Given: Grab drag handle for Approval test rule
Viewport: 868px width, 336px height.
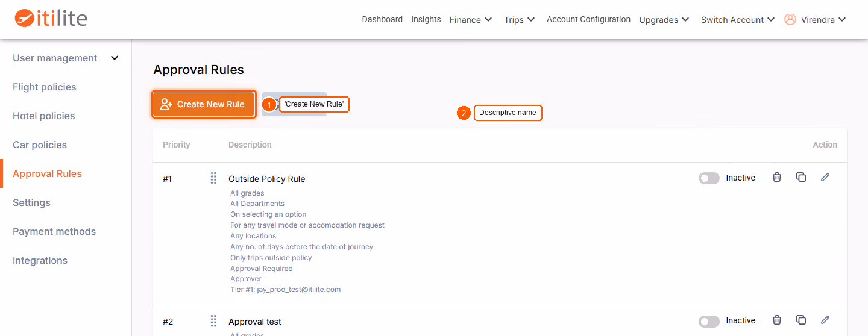Looking at the screenshot, I should point(213,321).
